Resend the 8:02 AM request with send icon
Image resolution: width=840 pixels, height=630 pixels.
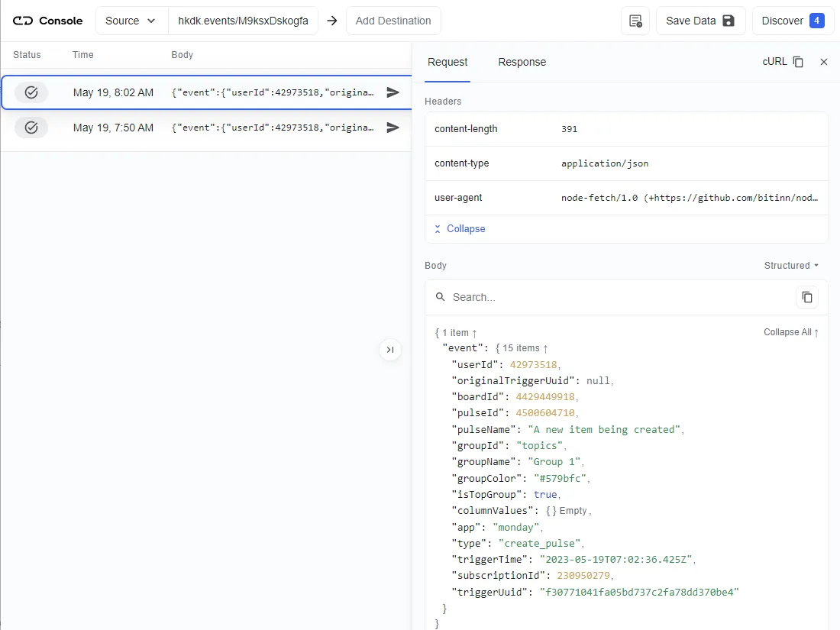pos(393,92)
